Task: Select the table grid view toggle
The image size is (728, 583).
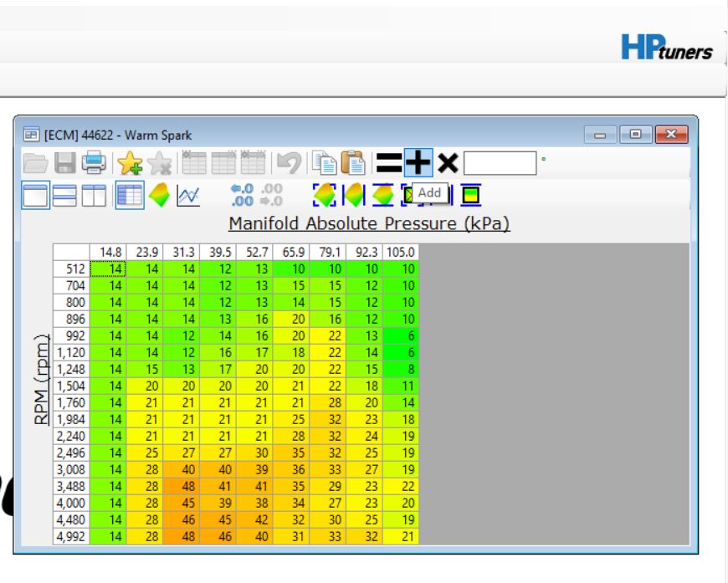Action: pyautogui.click(x=128, y=195)
